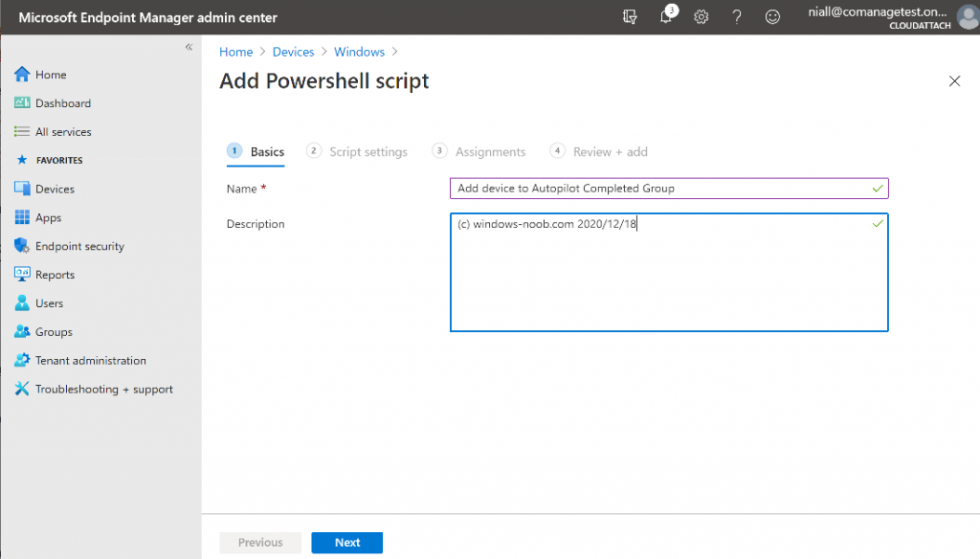Open the help question mark icon

click(736, 16)
